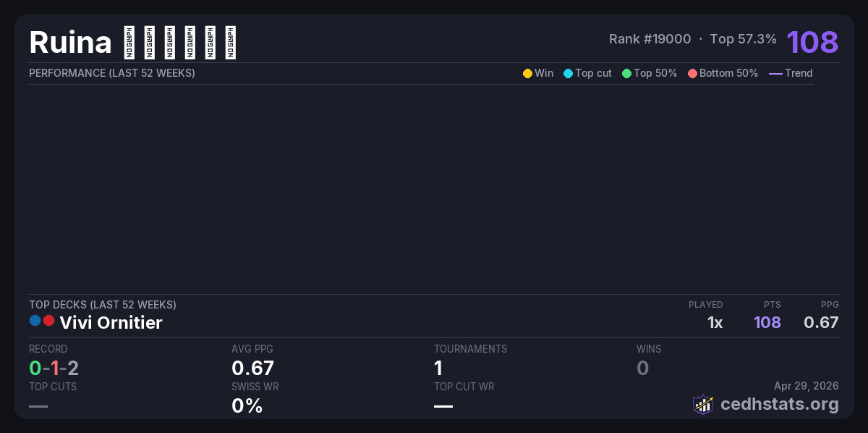Click the red mana color dot
Screen dimensions: 868x433
[48, 320]
